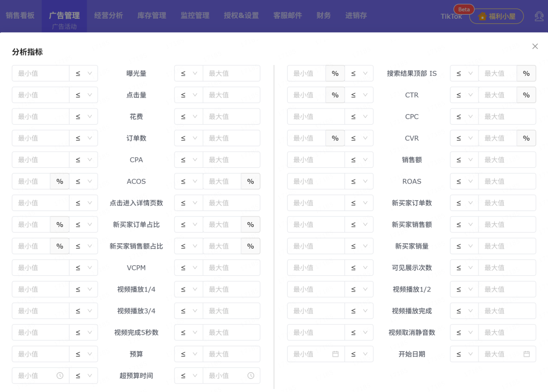
Task: Focus the CPC minimum value field
Action: pyautogui.click(x=316, y=117)
